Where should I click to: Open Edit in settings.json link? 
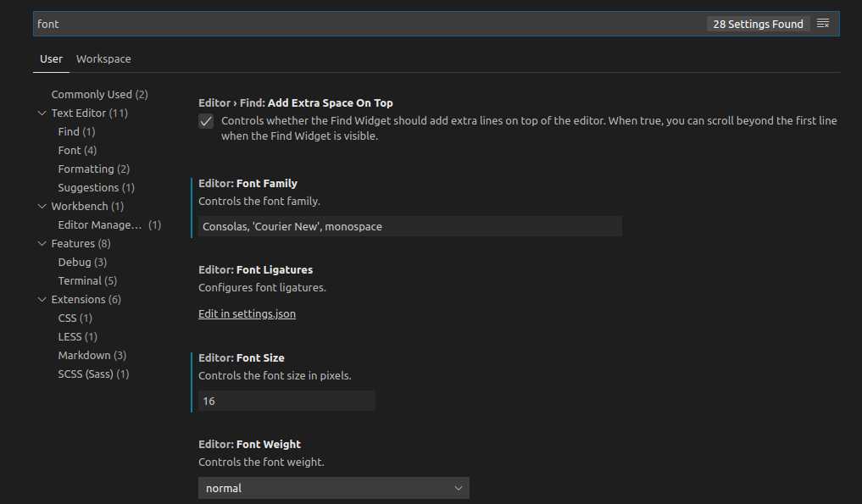tap(247, 313)
